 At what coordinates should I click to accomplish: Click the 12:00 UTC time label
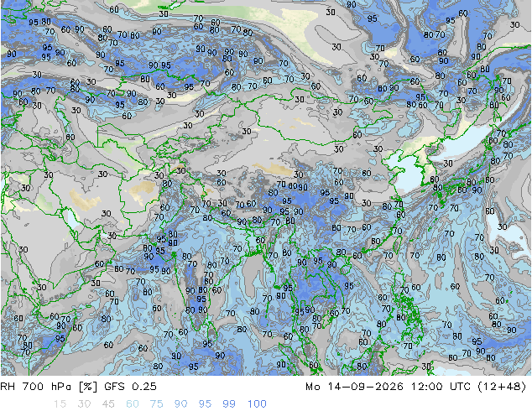point(441,387)
